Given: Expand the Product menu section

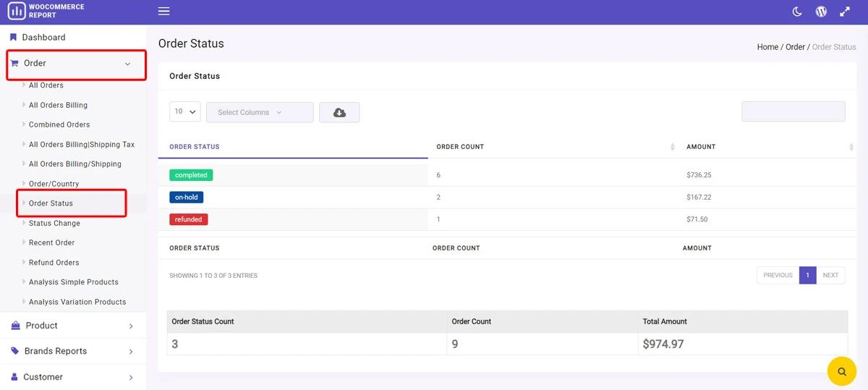Looking at the screenshot, I should pos(73,326).
